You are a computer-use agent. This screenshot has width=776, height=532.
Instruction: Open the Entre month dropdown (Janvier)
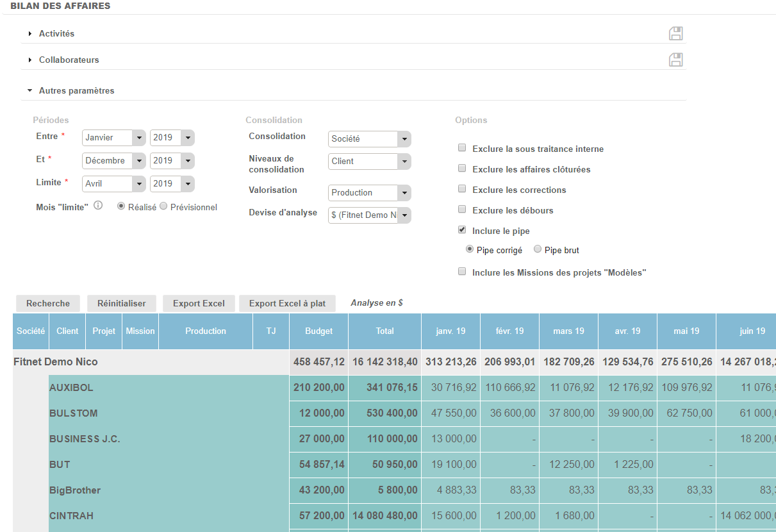113,138
